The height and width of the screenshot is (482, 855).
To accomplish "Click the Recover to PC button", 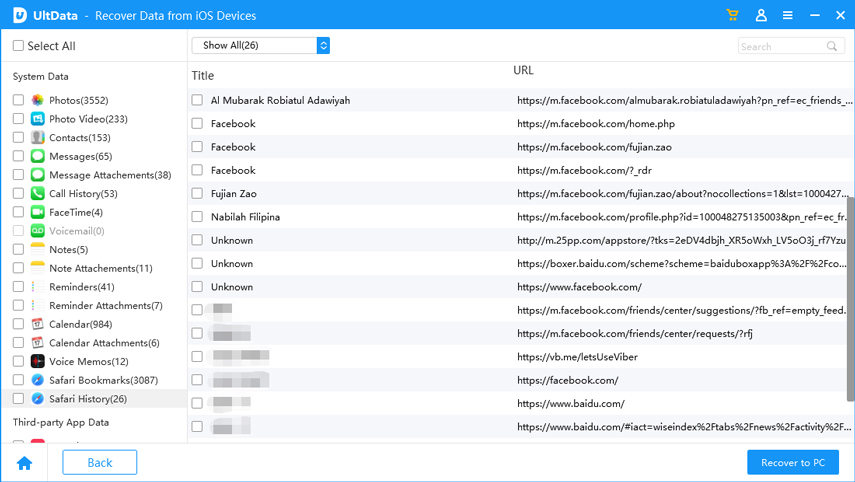I will [792, 462].
